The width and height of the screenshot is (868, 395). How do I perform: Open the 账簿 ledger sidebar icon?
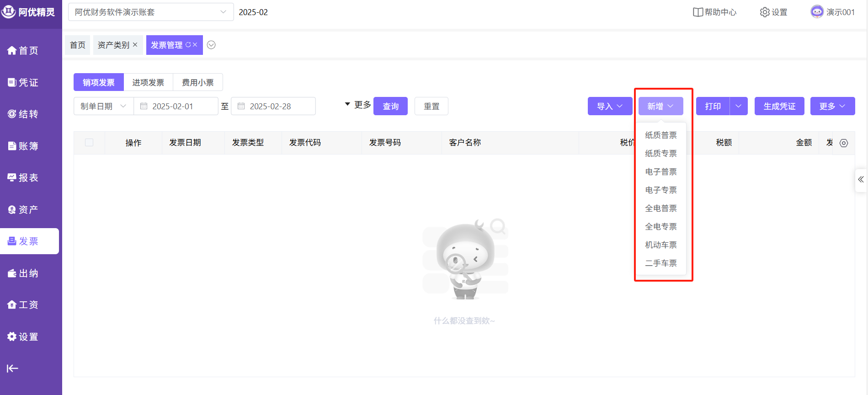coord(12,146)
